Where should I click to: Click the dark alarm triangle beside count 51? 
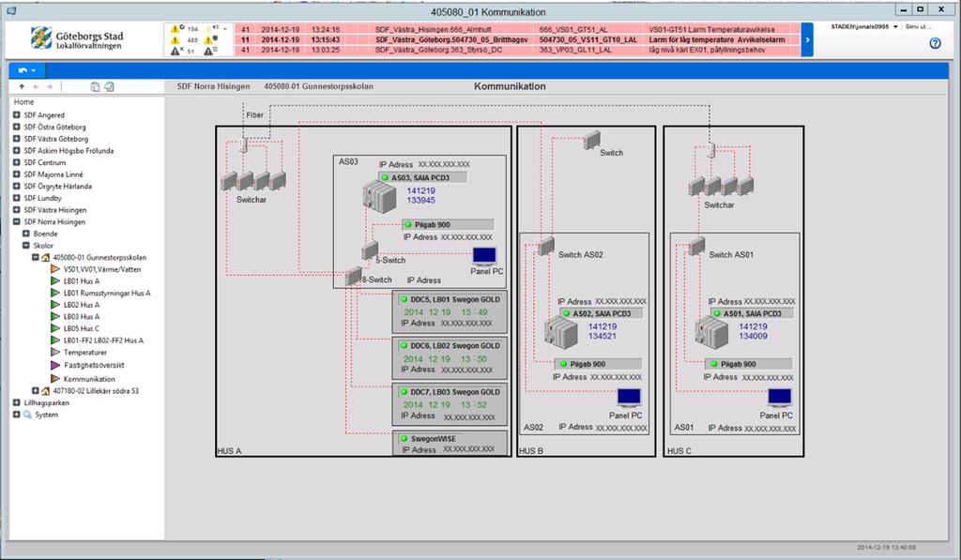coord(175,51)
